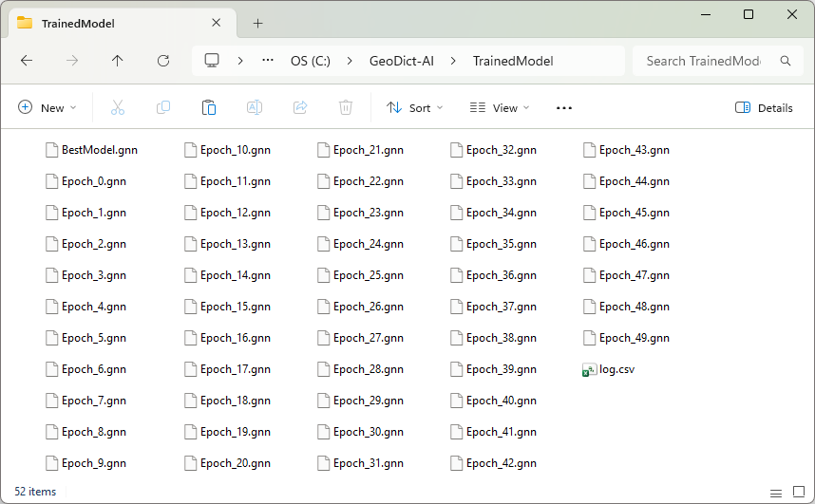Click the Copy icon in toolbar
The image size is (815, 504).
[x=163, y=107]
